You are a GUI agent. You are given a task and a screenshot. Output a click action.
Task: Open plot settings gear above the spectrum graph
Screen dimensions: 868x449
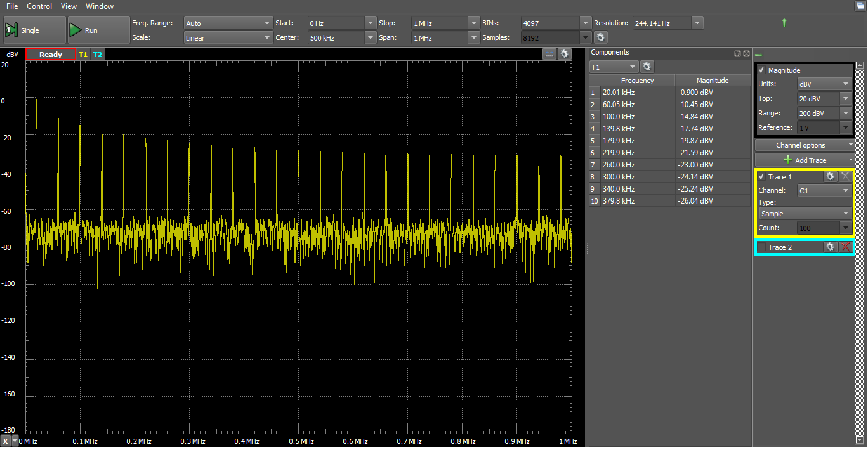[x=564, y=55]
